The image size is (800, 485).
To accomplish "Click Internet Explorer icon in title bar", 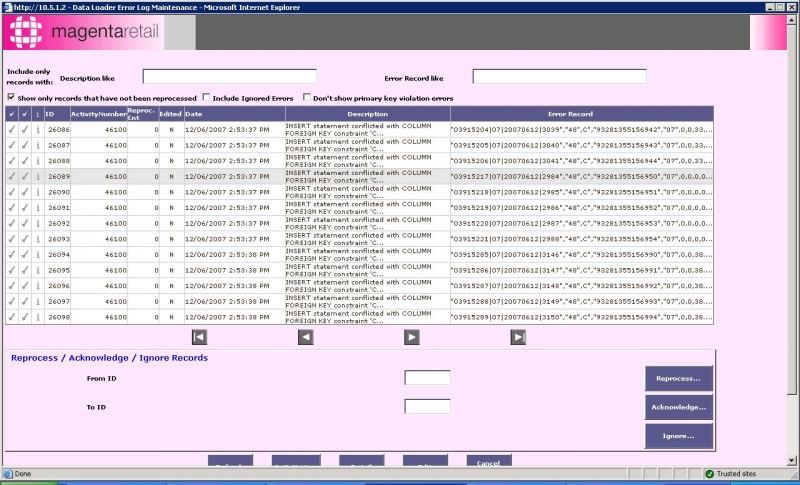I will tap(7, 7).
